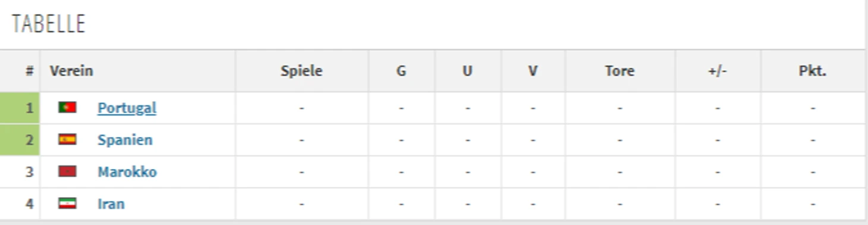This screenshot has height=225, width=868.
Task: Click the G wins column header
Action: point(401,71)
